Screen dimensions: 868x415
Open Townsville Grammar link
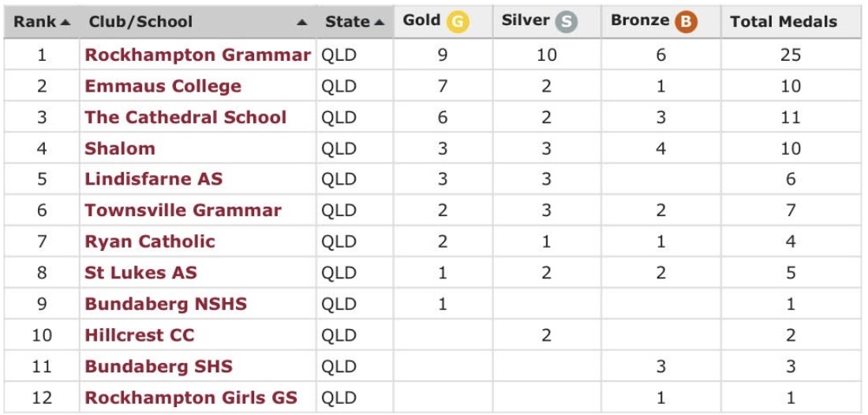[182, 211]
